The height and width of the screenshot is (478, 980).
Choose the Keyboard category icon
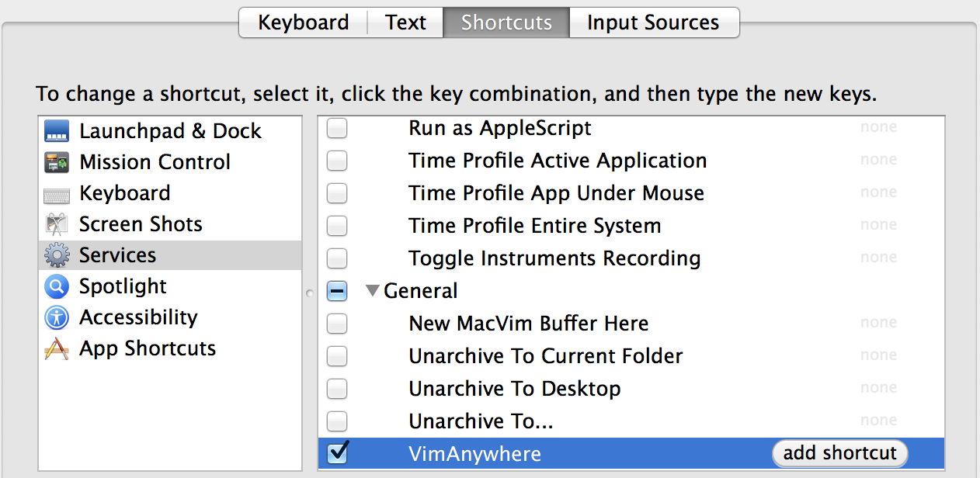point(57,195)
